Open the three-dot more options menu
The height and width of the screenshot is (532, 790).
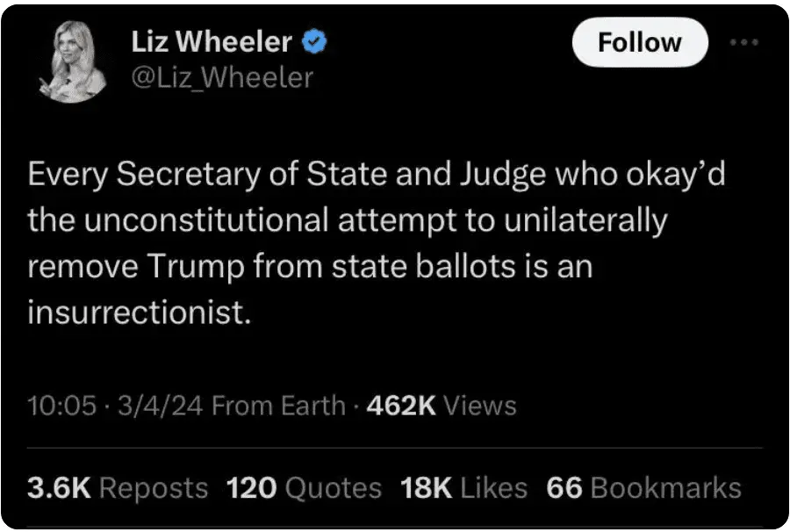coord(744,40)
